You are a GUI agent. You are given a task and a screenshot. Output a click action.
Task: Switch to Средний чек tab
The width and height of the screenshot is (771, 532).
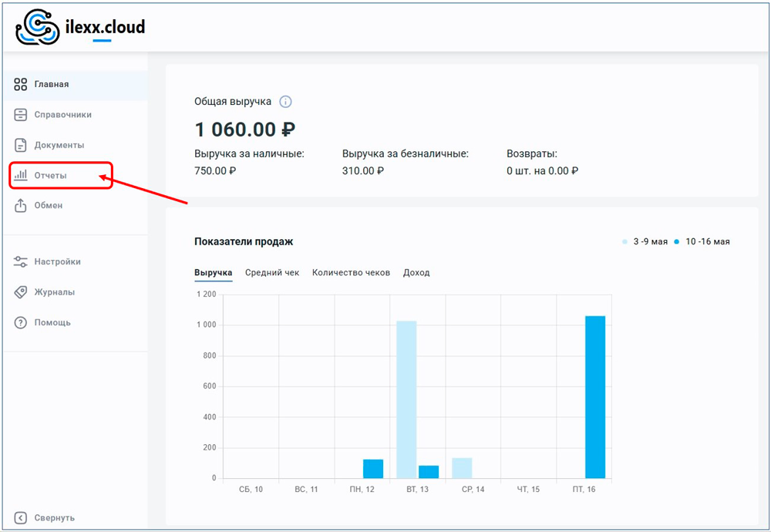tap(271, 273)
